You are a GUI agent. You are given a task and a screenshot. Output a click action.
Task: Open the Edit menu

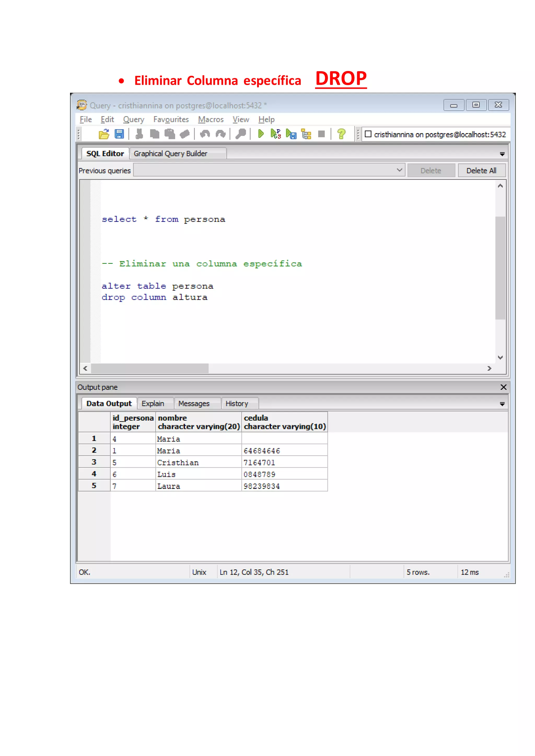(x=107, y=120)
